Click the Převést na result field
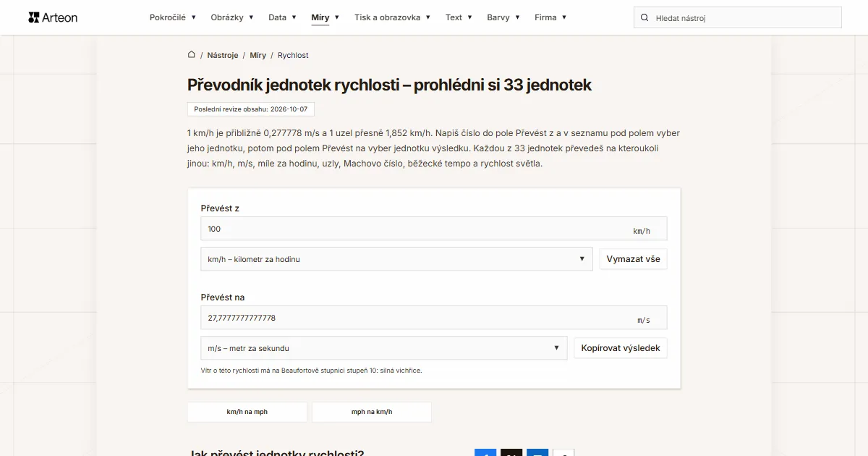The width and height of the screenshot is (868, 456). point(434,318)
